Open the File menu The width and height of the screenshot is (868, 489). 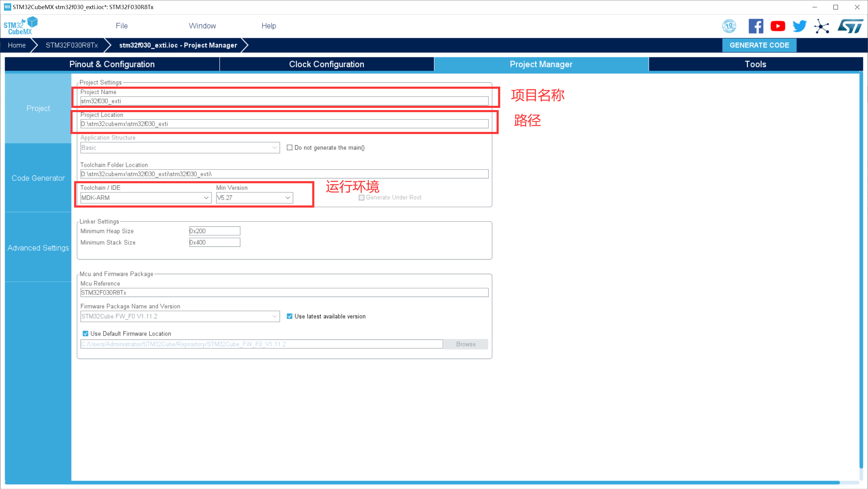pos(121,26)
